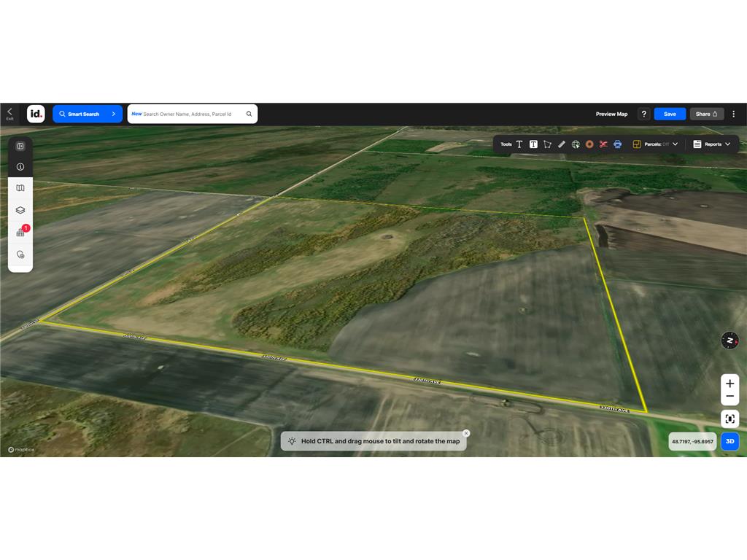
Task: Click the printer icon in Tools
Action: (617, 144)
